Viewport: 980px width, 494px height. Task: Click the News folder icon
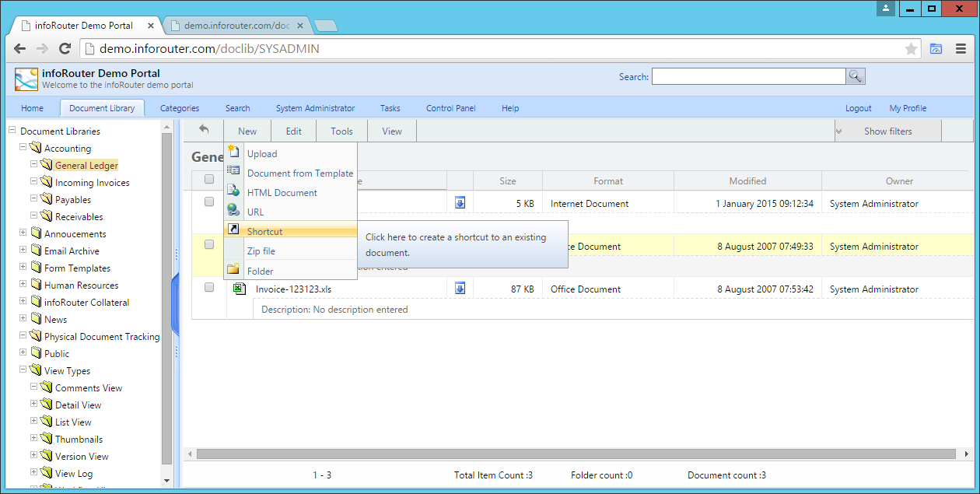(x=35, y=319)
